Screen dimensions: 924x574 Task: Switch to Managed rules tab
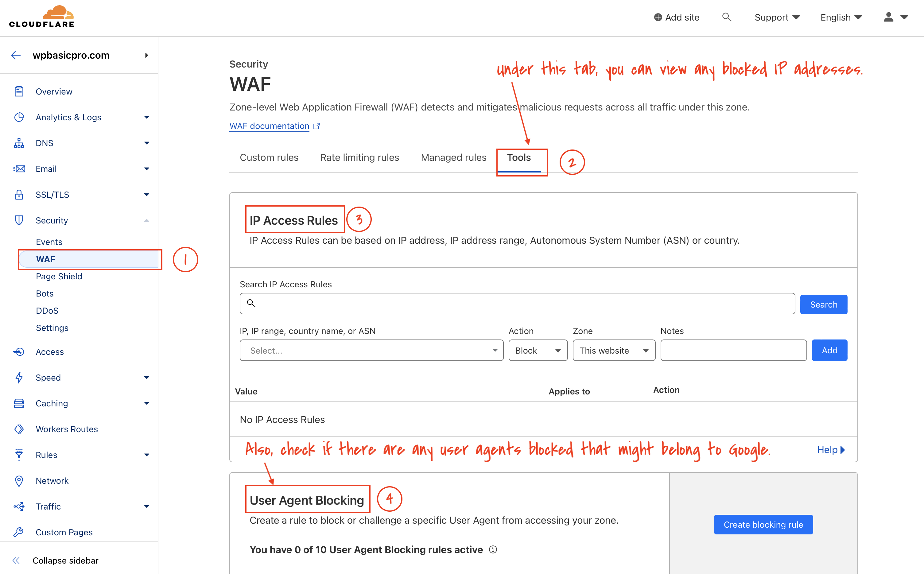pos(454,157)
